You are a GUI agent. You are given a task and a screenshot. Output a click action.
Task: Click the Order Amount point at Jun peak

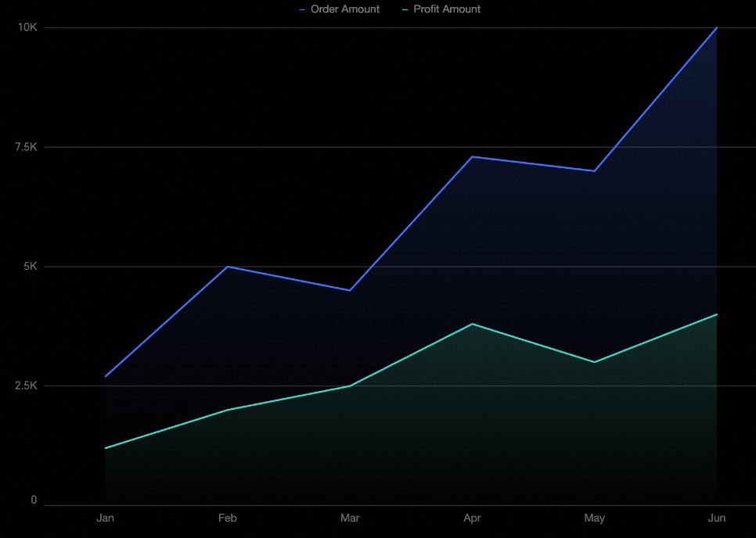tap(717, 27)
